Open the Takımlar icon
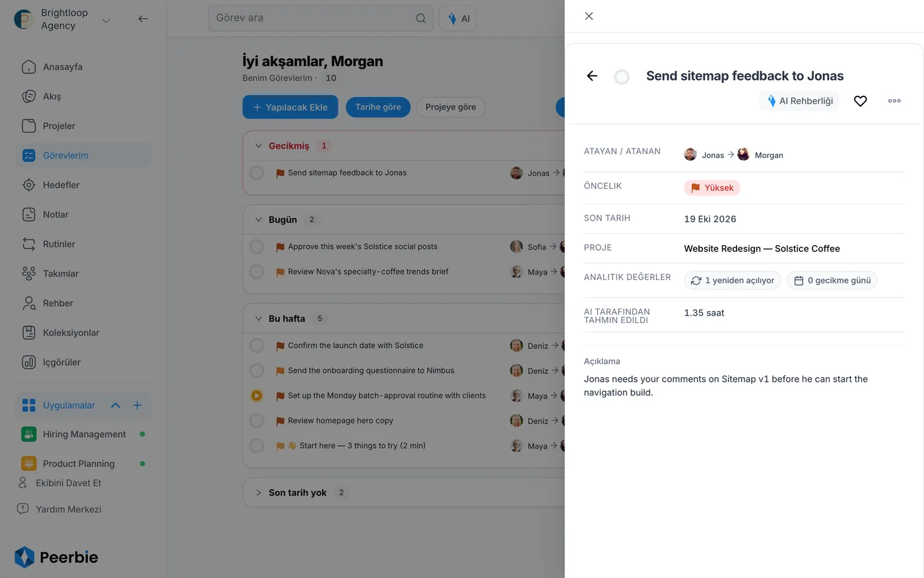 pos(29,273)
